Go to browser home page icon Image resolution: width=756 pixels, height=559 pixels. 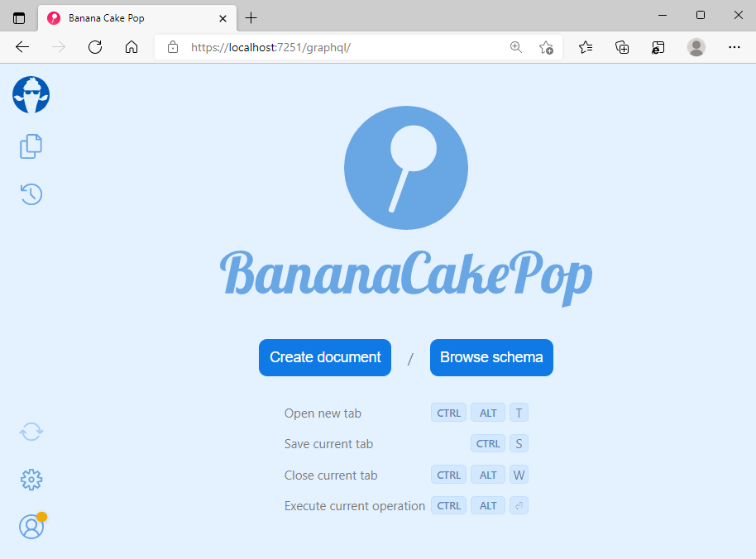coord(132,47)
